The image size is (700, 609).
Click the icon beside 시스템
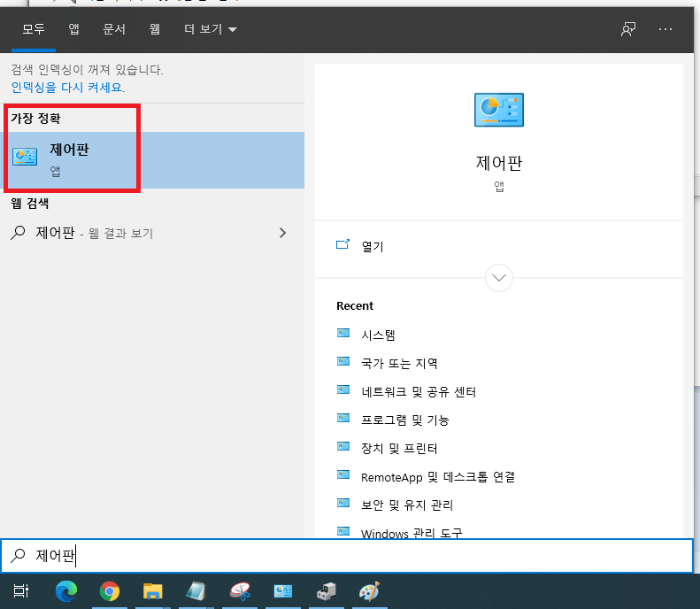[x=343, y=333]
